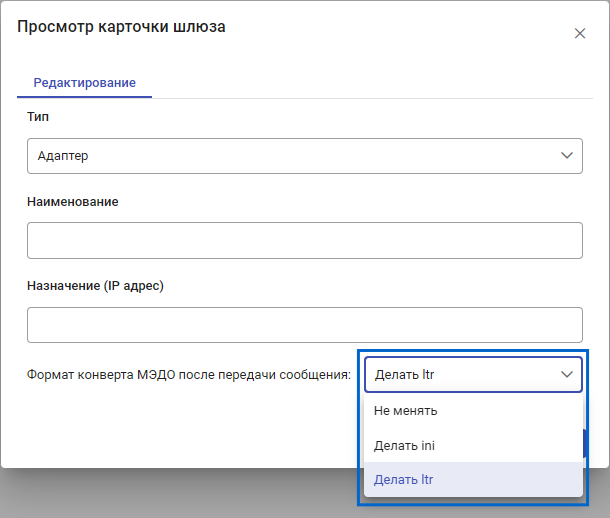Collapse the Делать ltr format combo box
Screen dimensions: 610x518
(473, 374)
